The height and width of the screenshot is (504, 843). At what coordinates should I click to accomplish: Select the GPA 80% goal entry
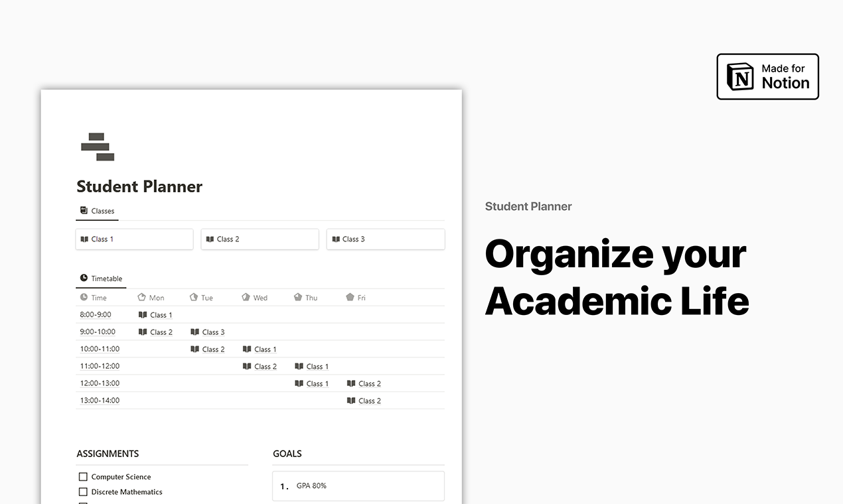(358, 485)
